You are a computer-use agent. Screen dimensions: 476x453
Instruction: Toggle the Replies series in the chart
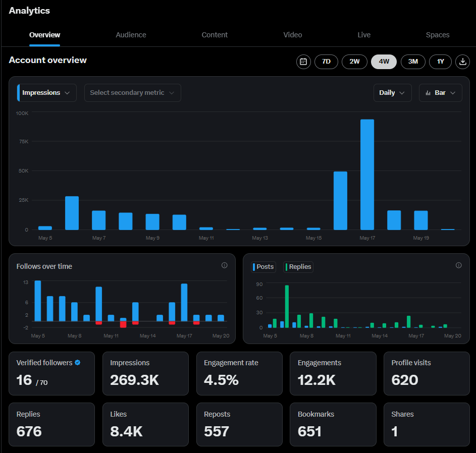click(298, 267)
